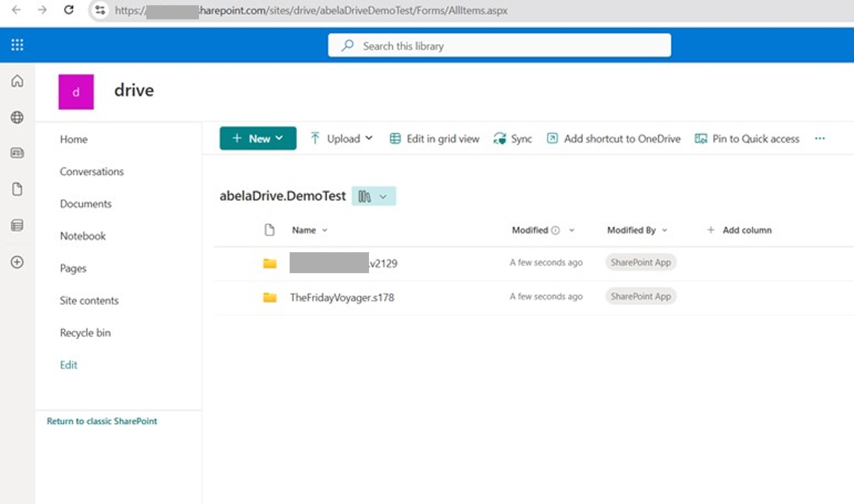Click the browser back arrow

(17, 10)
